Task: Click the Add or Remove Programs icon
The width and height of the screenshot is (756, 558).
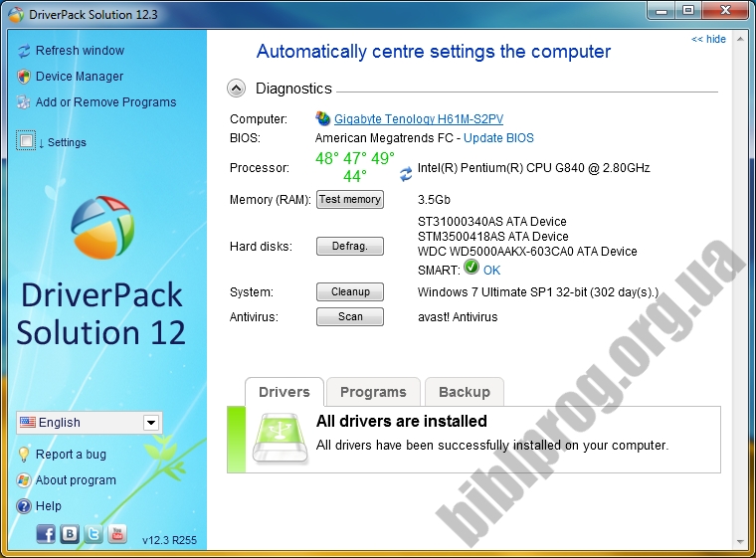Action: [24, 102]
